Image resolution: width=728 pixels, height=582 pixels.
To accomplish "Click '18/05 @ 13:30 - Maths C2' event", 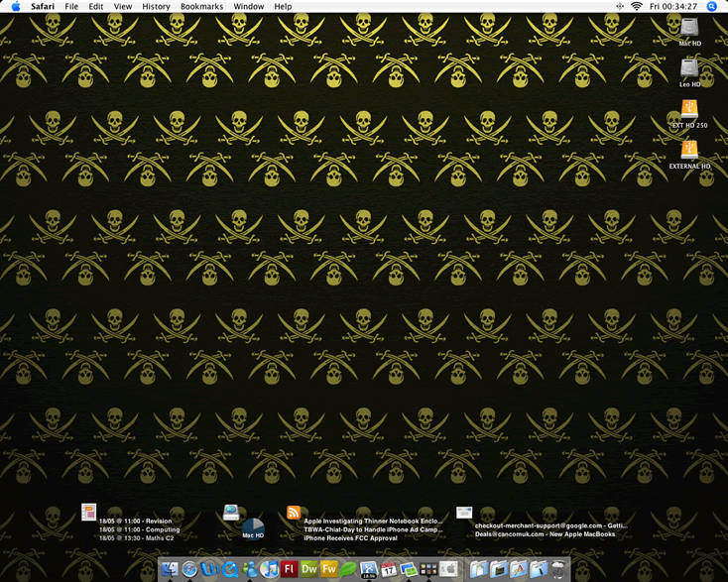I will pos(137,538).
